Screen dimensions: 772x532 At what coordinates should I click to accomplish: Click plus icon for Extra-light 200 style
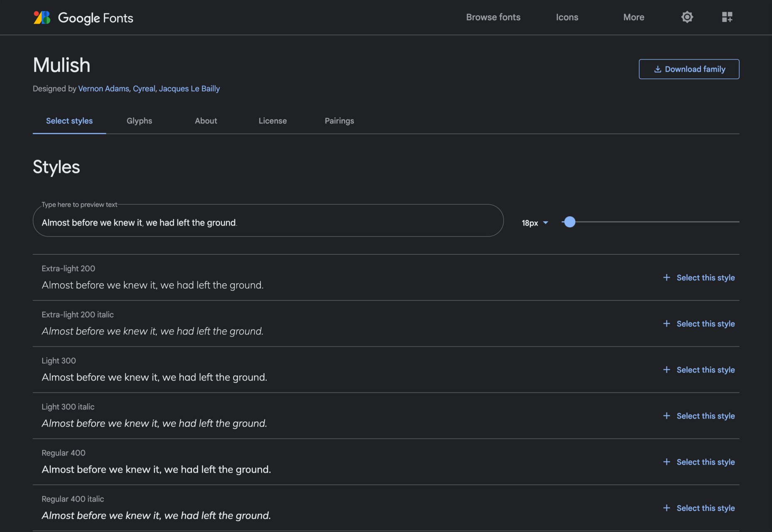[x=666, y=277]
